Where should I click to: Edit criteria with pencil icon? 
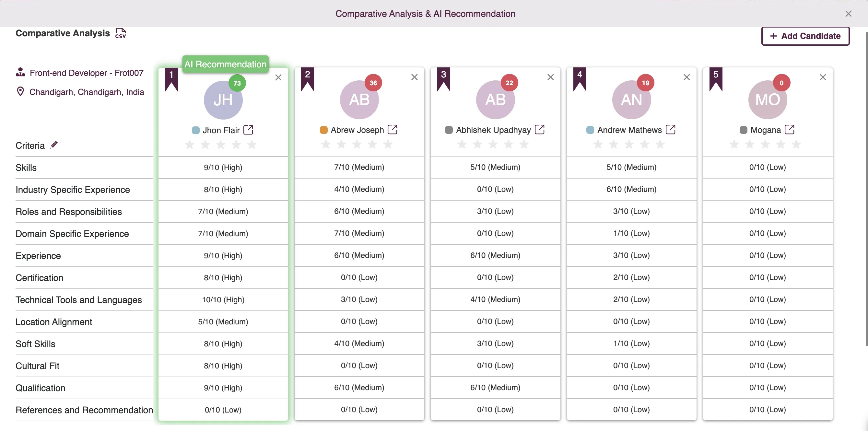(x=54, y=145)
